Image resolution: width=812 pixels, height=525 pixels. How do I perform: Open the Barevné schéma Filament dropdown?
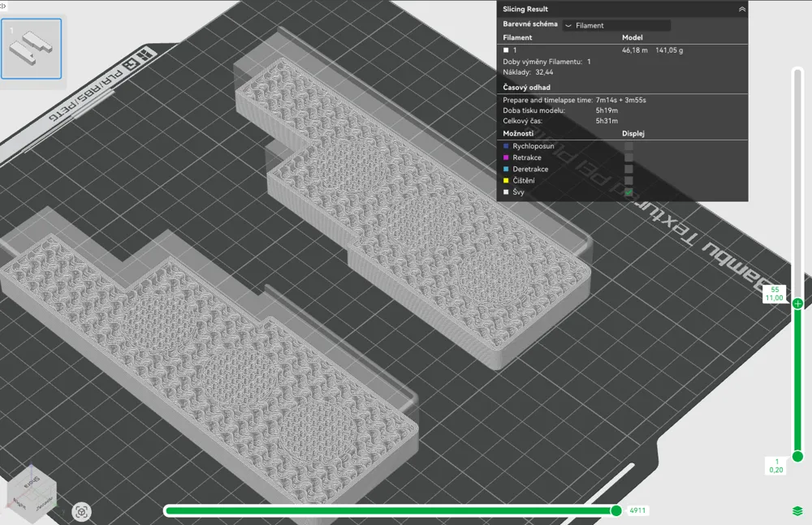click(616, 25)
